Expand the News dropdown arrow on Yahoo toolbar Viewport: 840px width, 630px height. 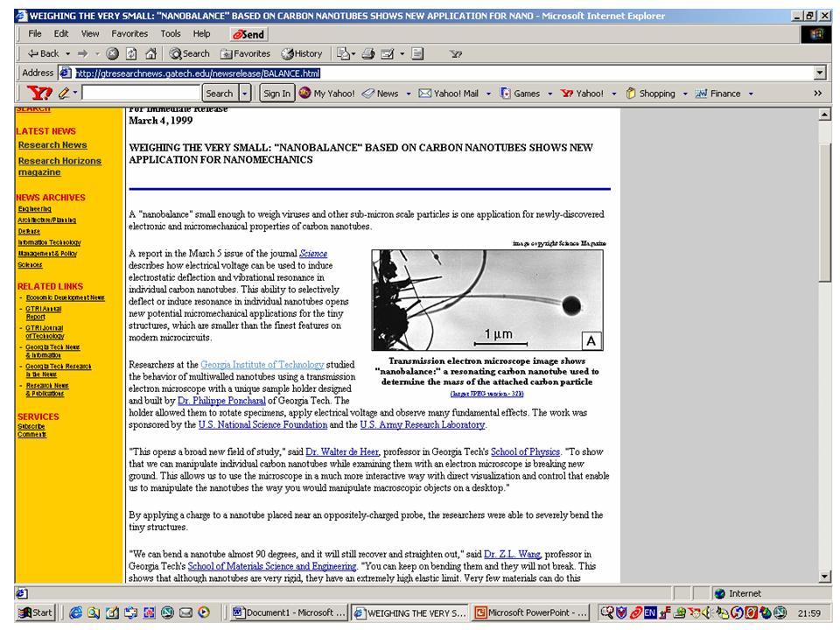[x=409, y=94]
